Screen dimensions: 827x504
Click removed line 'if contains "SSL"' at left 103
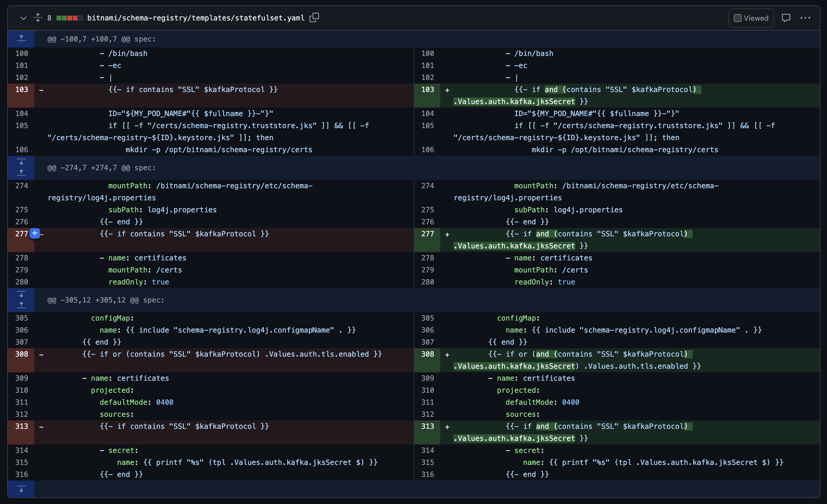[x=193, y=90]
